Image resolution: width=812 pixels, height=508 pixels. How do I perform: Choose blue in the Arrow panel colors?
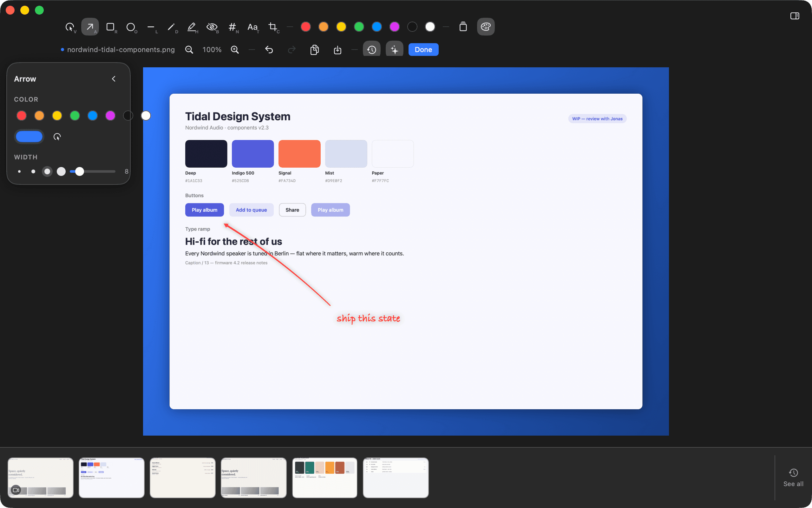tap(93, 116)
